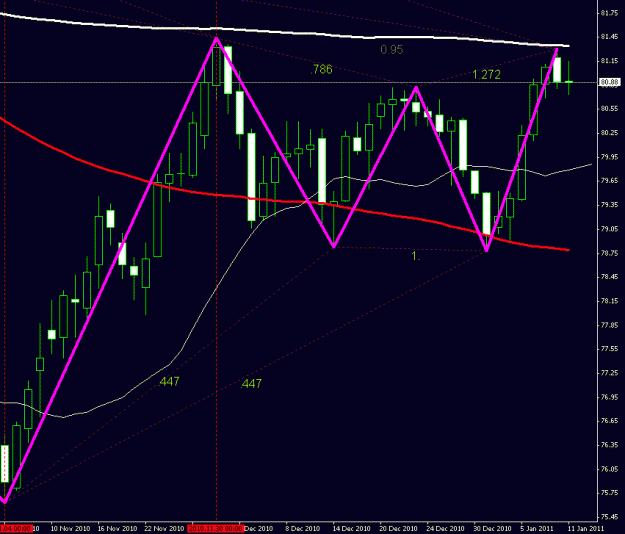Click the 10 Nov 2010 date label
The width and height of the screenshot is (625, 534).
point(70,529)
